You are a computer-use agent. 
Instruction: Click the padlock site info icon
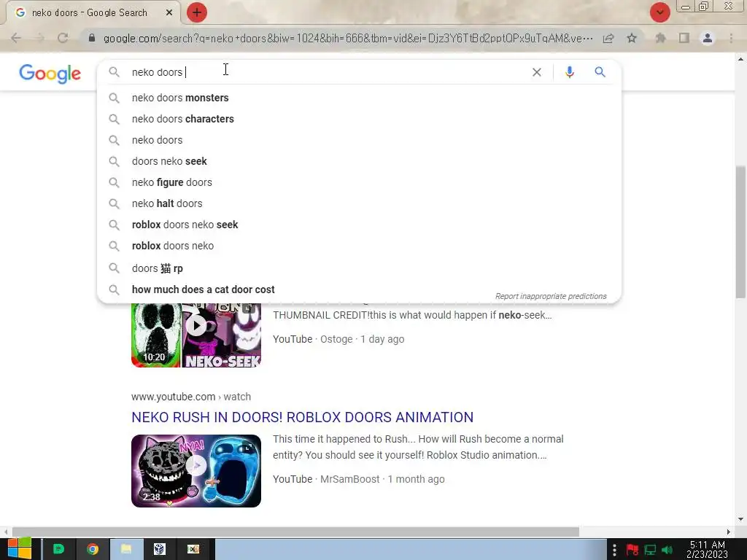click(x=92, y=38)
